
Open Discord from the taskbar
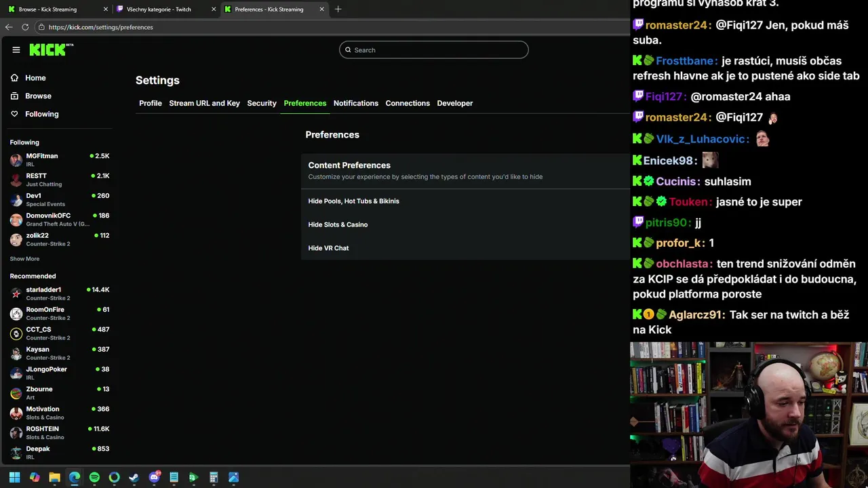click(x=155, y=477)
